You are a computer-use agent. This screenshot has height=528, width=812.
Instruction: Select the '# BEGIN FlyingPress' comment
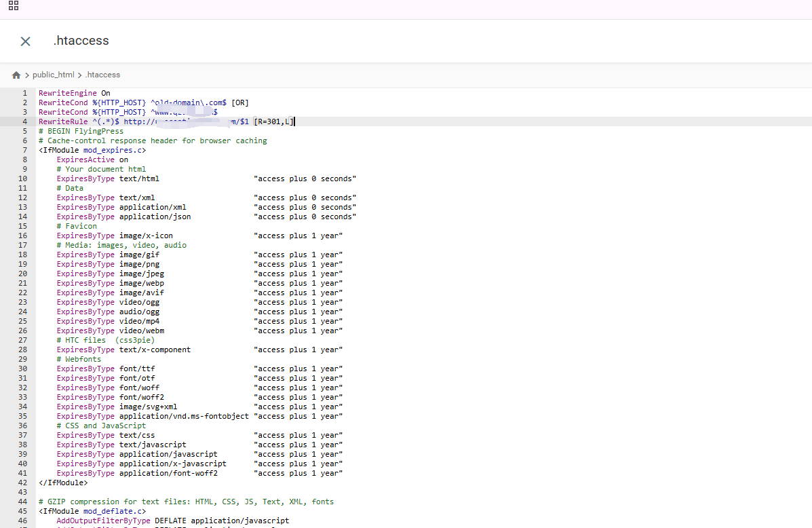pos(81,131)
